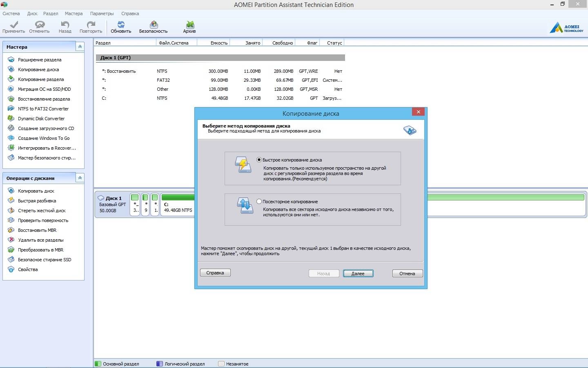Screen dimensions: 588x368
Task: Open the Система menu
Action: point(11,13)
